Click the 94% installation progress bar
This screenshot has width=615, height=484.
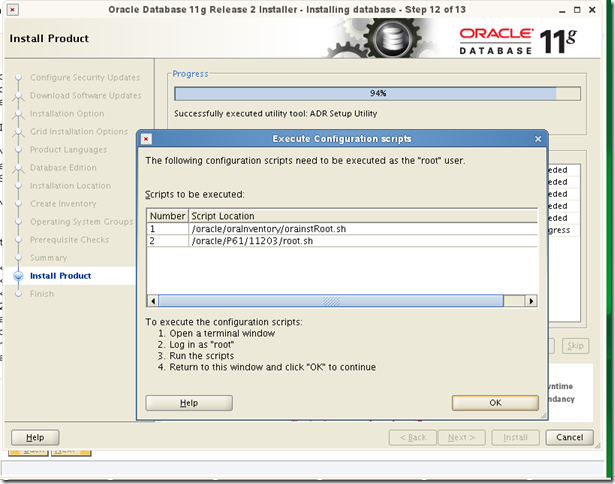pyautogui.click(x=377, y=93)
